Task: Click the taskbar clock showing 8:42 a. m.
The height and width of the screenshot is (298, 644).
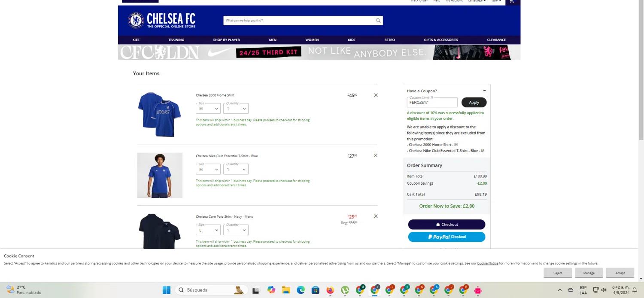Action: (x=621, y=290)
